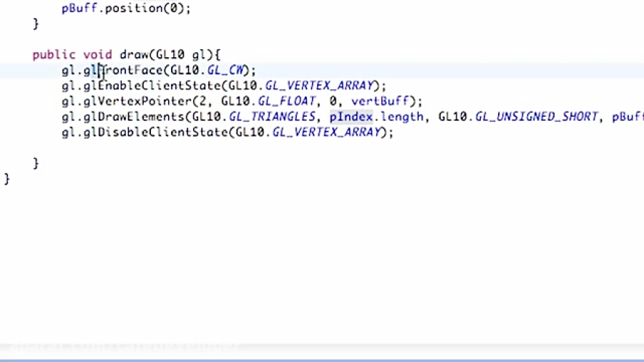Click the GL_FLOAT constant
The height and width of the screenshot is (362, 644).
(287, 102)
